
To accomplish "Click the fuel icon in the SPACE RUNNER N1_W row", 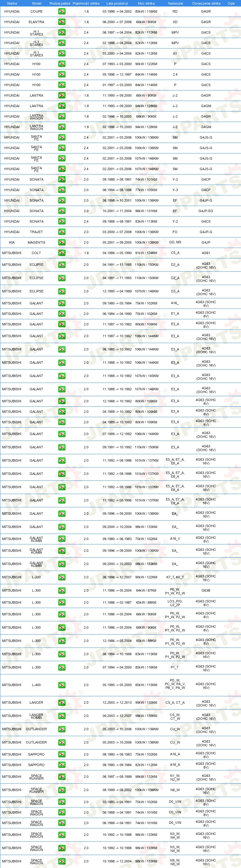I will (62, 777).
